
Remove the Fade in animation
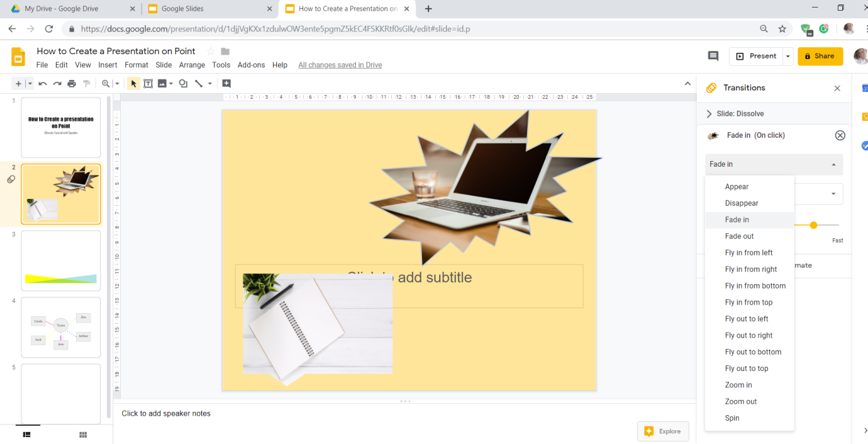click(840, 135)
